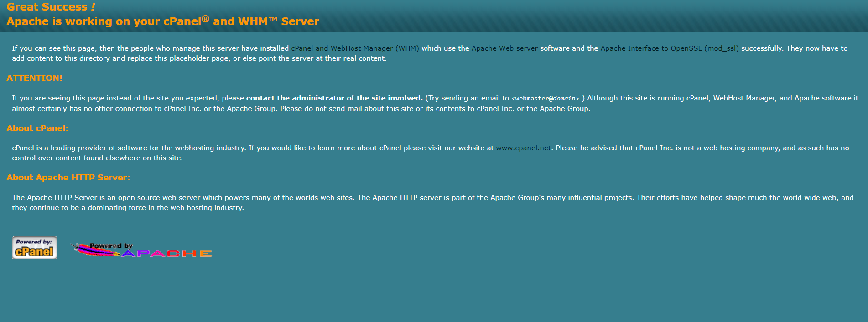Click paragraph starting 'If you can see this page'

tap(430, 53)
